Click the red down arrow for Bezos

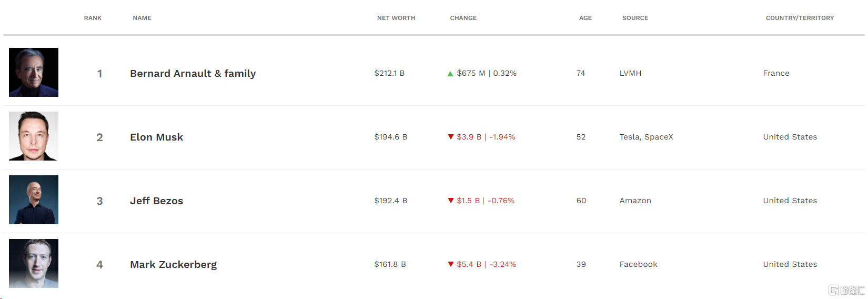pos(451,201)
